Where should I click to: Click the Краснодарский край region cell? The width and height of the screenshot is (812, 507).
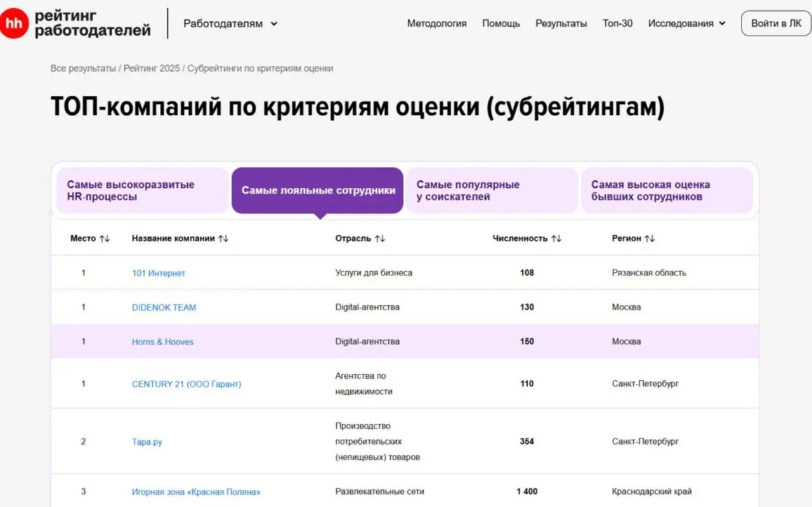(x=652, y=492)
